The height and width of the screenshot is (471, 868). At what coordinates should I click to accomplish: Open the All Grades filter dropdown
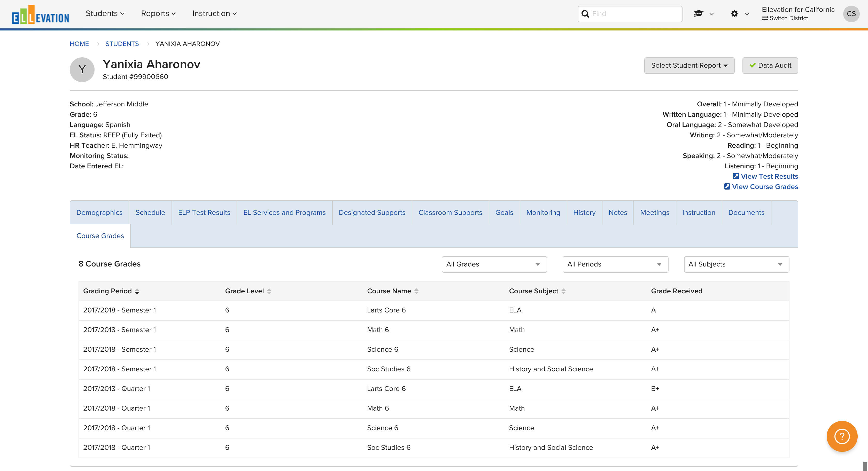[x=494, y=264]
